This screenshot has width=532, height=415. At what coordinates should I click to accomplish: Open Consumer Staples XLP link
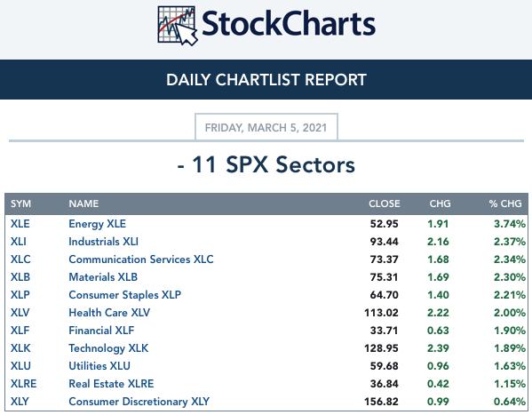tap(124, 295)
